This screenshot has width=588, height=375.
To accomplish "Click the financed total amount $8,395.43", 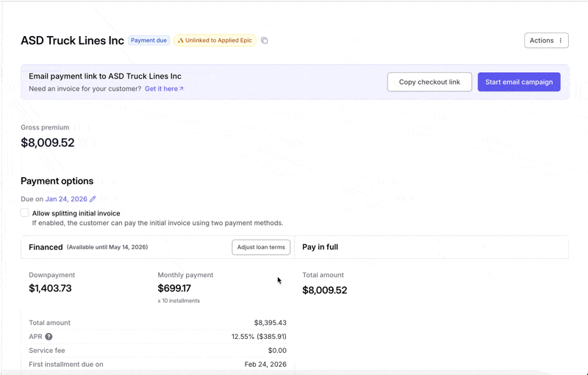I will point(270,323).
